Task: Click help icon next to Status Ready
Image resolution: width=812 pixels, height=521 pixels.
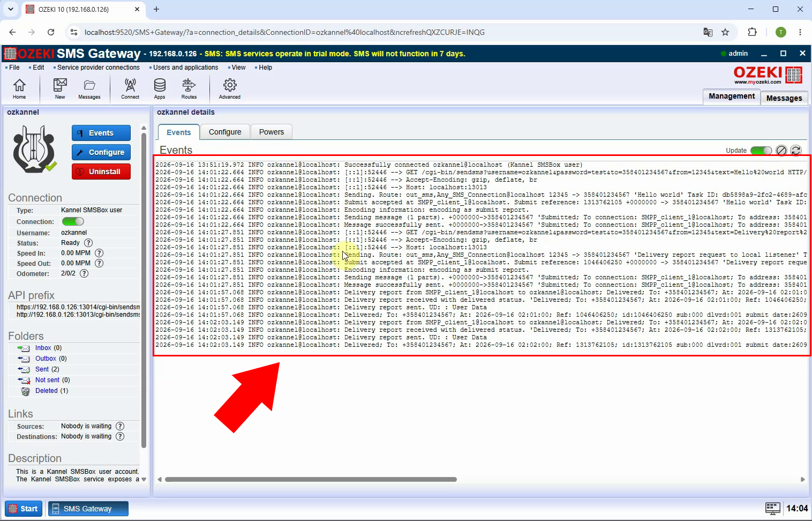Action: [88, 243]
